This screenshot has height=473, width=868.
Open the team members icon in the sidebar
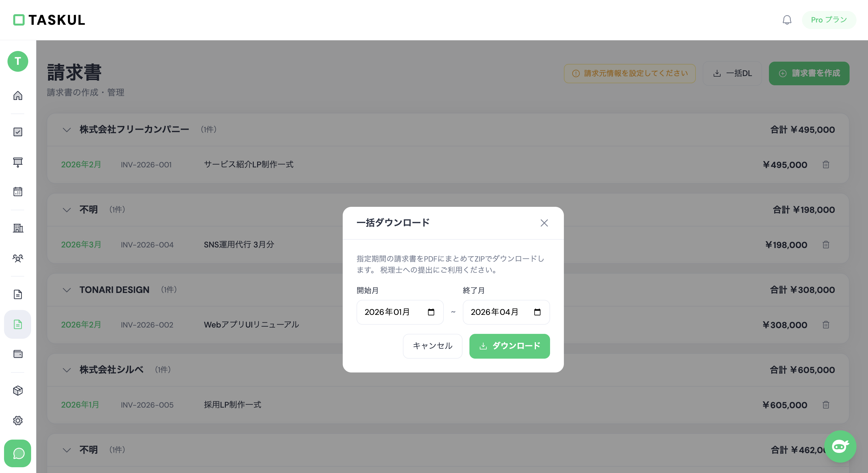point(18,258)
